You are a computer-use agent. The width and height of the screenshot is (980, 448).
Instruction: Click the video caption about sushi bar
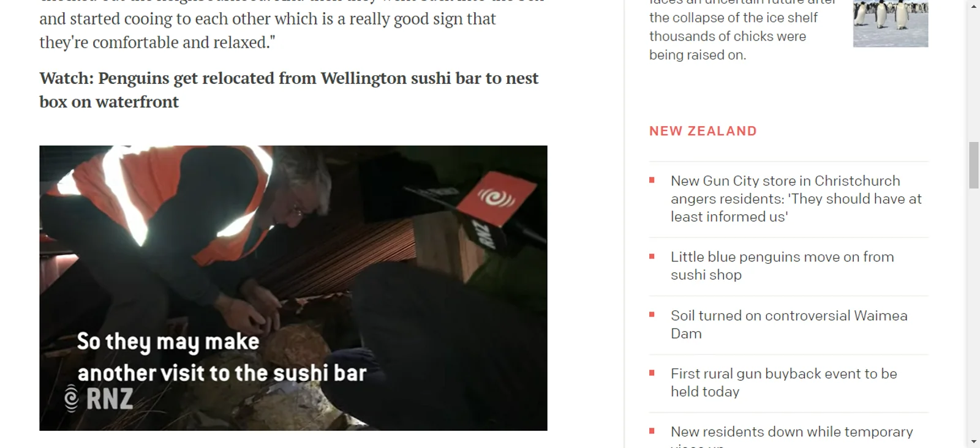[222, 357]
